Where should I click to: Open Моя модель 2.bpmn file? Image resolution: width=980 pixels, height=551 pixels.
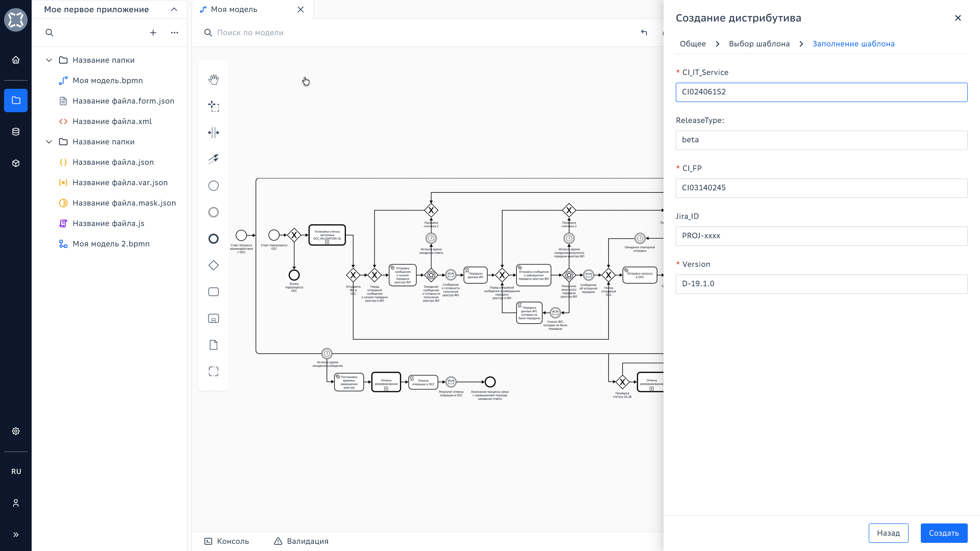tap(111, 244)
